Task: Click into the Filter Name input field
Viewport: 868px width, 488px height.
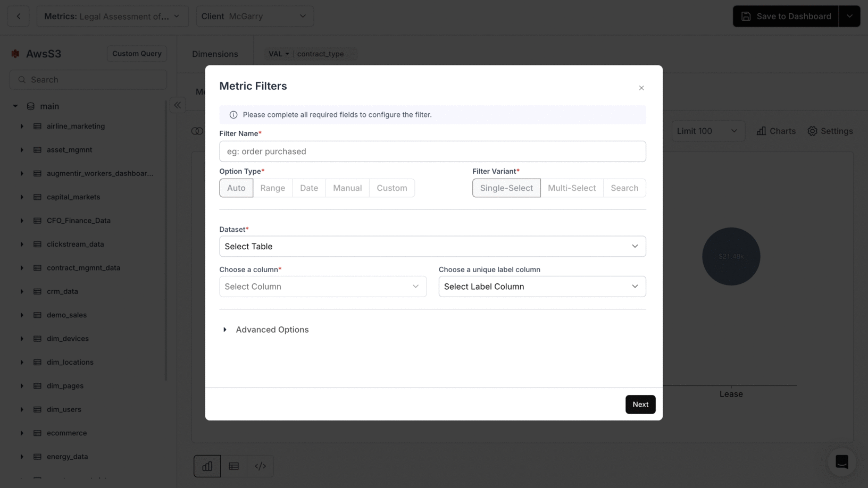Action: [x=432, y=151]
